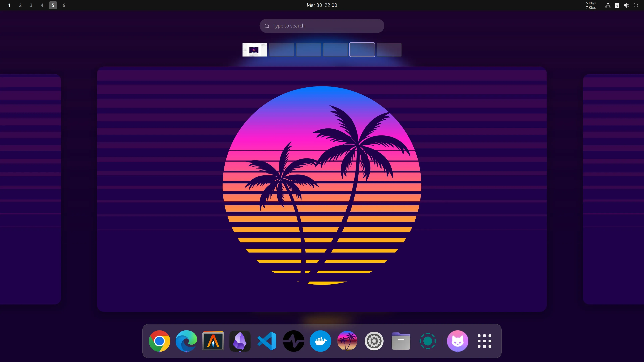Switch to workspace 6
Screen dimensions: 644x362
tap(64, 5)
